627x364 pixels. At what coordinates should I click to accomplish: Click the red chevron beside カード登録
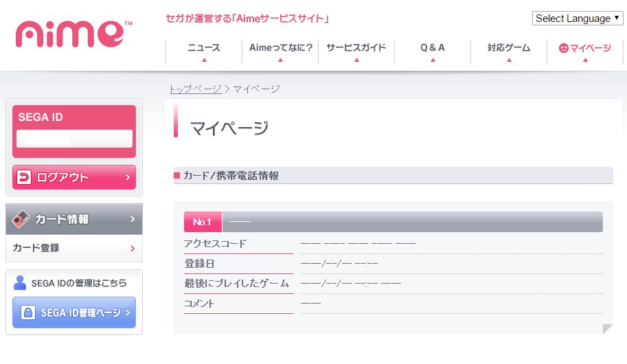click(133, 249)
